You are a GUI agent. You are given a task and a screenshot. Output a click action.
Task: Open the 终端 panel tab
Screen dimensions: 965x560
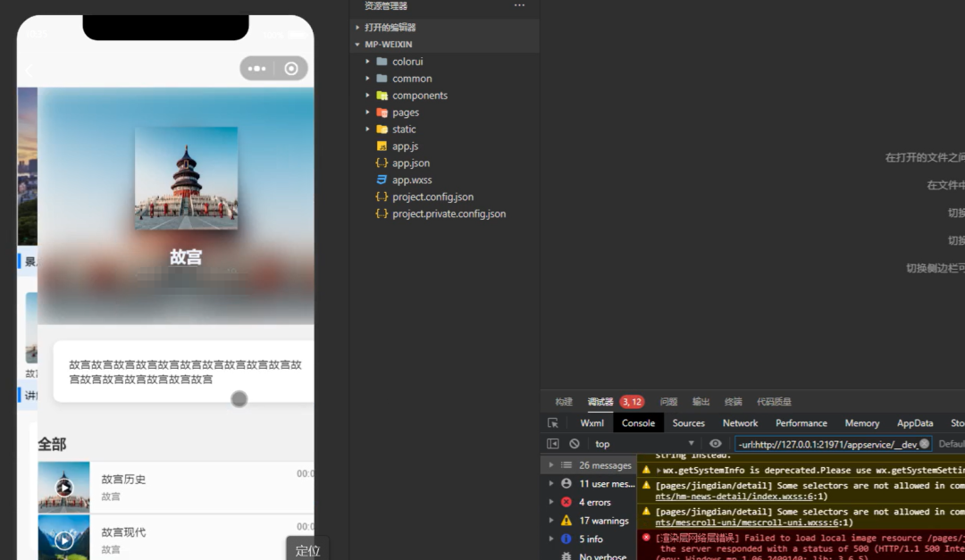click(733, 402)
